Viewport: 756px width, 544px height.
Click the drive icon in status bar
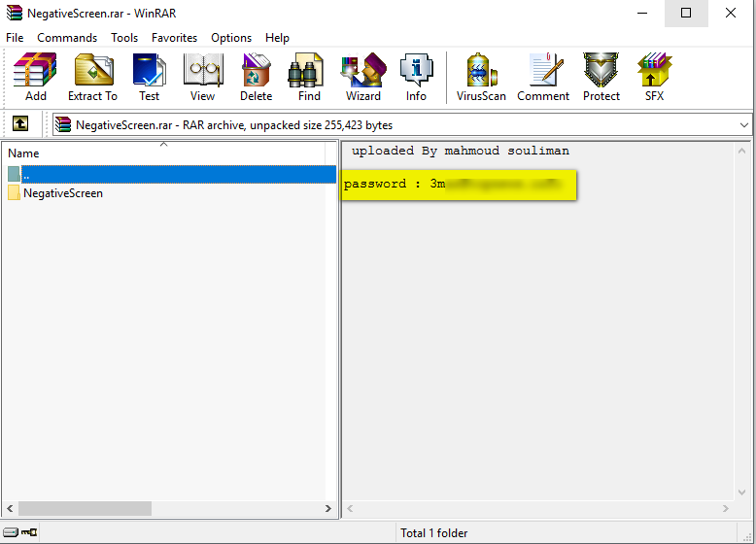click(11, 532)
